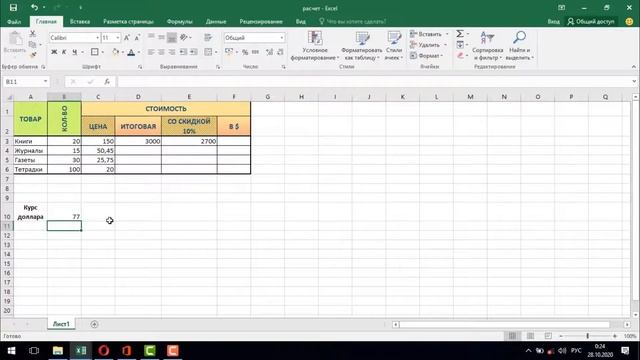
Task: Toggle Top Align vertical alignment
Action: tap(151, 38)
